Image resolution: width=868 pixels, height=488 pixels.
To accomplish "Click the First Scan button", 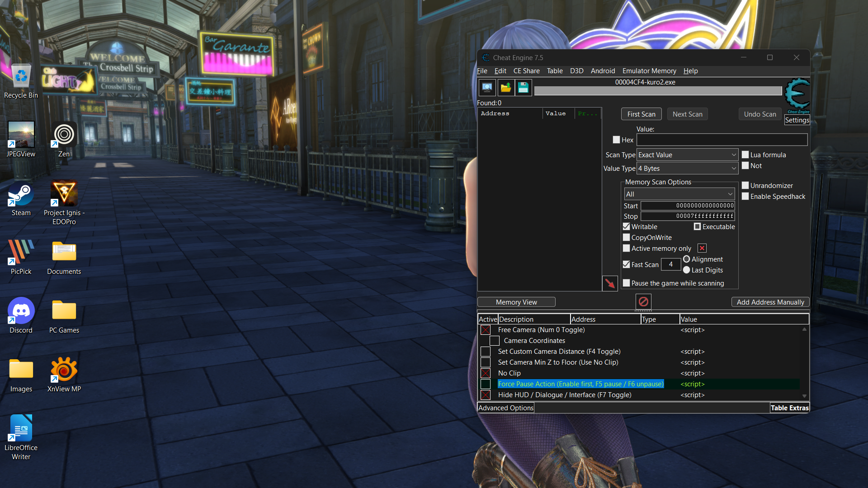I will coord(641,114).
